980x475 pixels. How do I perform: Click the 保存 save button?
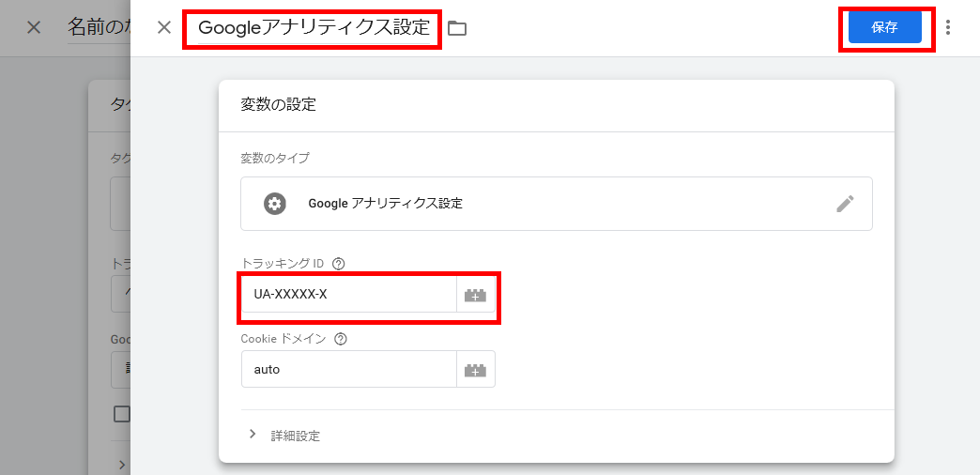click(x=885, y=27)
